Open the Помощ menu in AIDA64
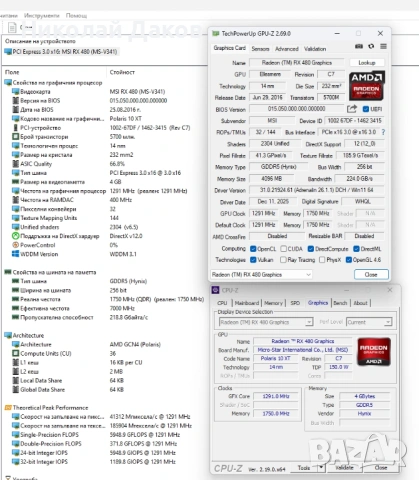This screenshot has height=480, width=419. click(x=76, y=16)
